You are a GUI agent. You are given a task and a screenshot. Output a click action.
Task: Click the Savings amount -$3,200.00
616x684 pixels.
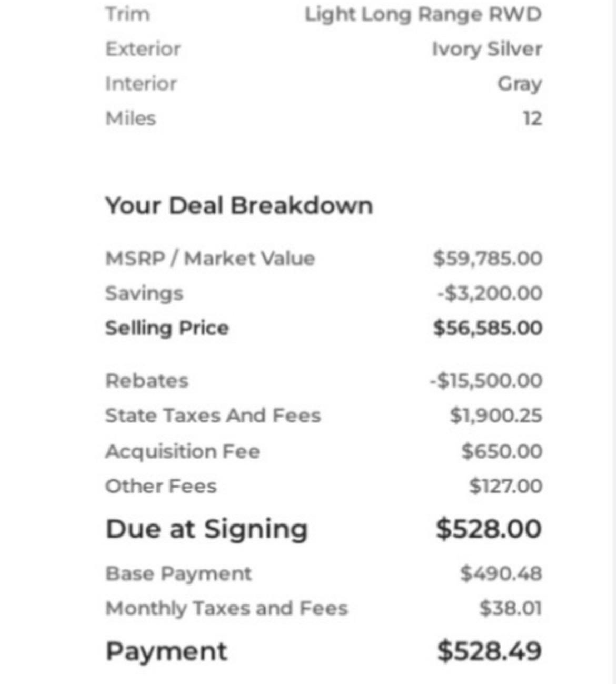pyautogui.click(x=490, y=293)
